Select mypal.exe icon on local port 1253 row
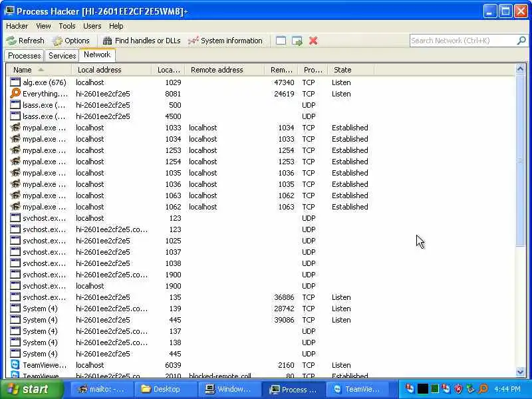This screenshot has width=532, height=399. [15, 150]
